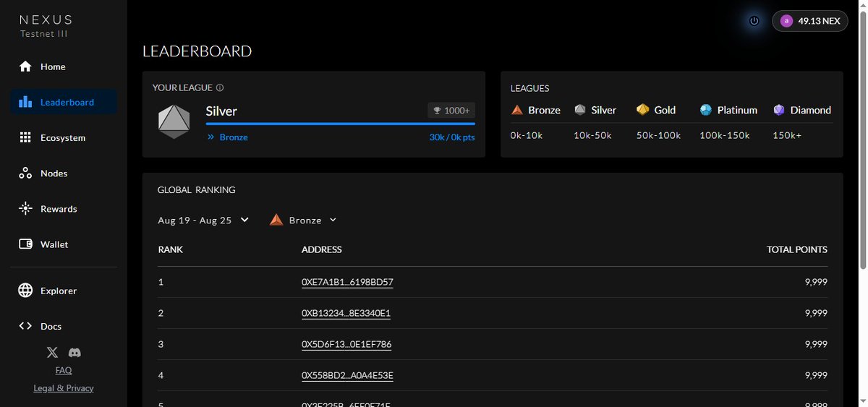Click the Rewards sparkle icon
Image resolution: width=868 pixels, height=407 pixels.
[25, 209]
